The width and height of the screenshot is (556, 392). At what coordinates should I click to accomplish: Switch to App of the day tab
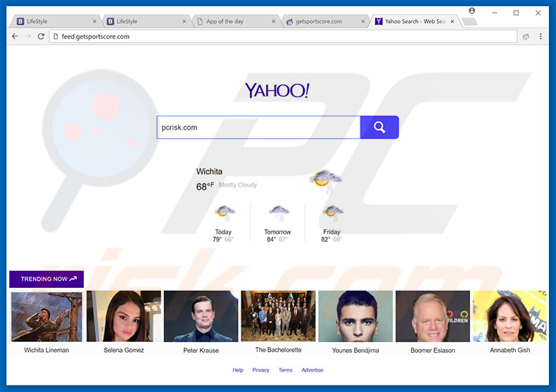click(236, 21)
